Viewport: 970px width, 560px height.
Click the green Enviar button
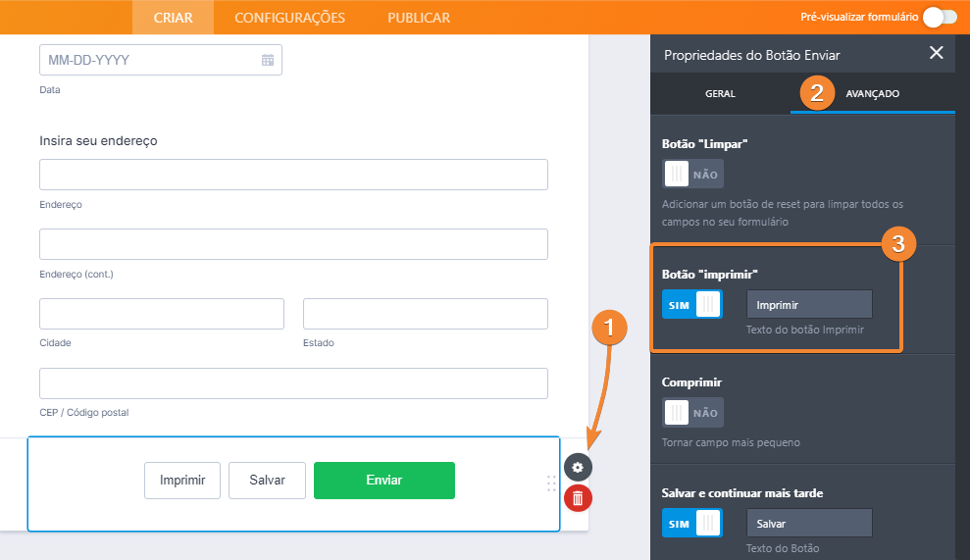[x=383, y=481]
